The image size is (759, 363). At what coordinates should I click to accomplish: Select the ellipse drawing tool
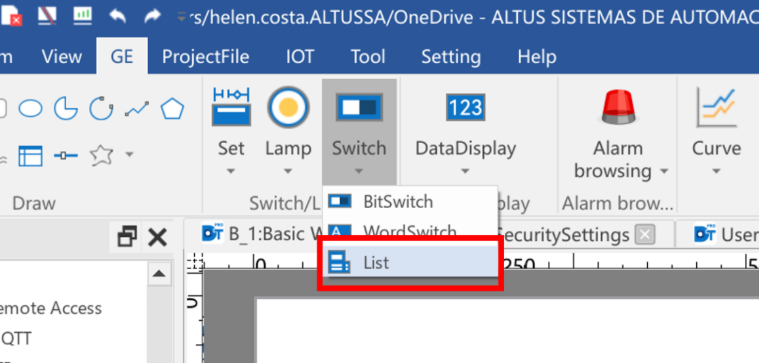click(30, 109)
